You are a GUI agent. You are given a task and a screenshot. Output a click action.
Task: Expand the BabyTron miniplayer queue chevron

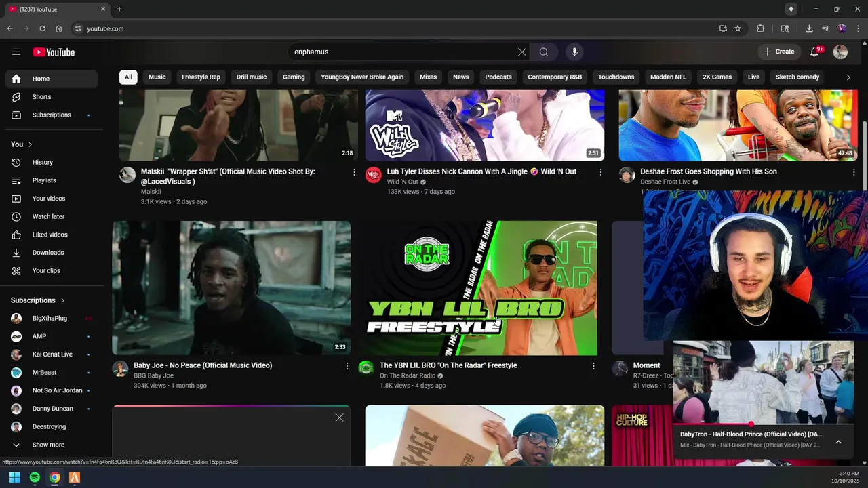coord(838,442)
